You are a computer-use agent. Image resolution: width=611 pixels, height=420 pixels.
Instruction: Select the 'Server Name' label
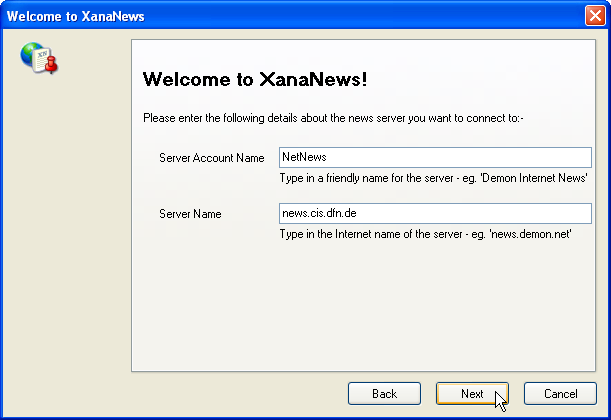coord(190,214)
